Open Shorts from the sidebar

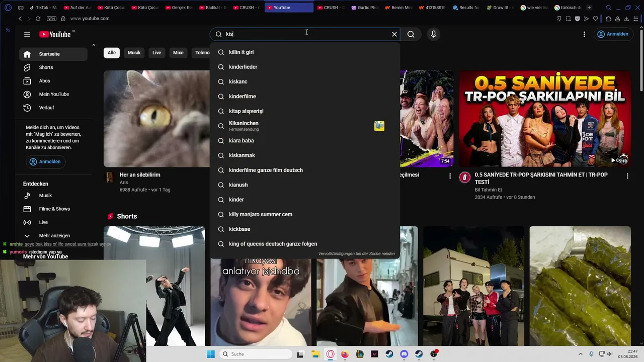click(54, 67)
